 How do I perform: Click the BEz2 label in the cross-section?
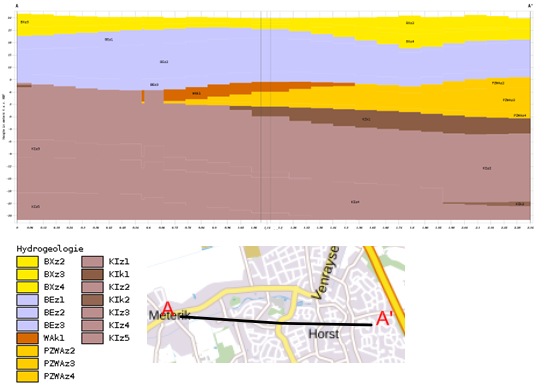[x=164, y=62]
